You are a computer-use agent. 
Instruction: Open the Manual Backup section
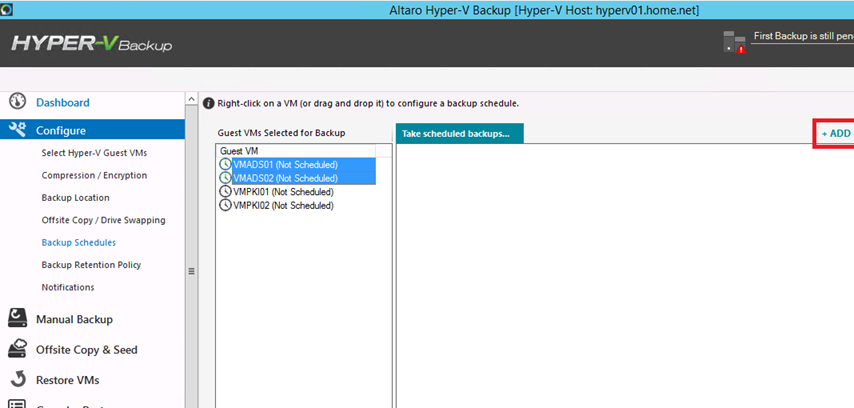click(x=74, y=319)
